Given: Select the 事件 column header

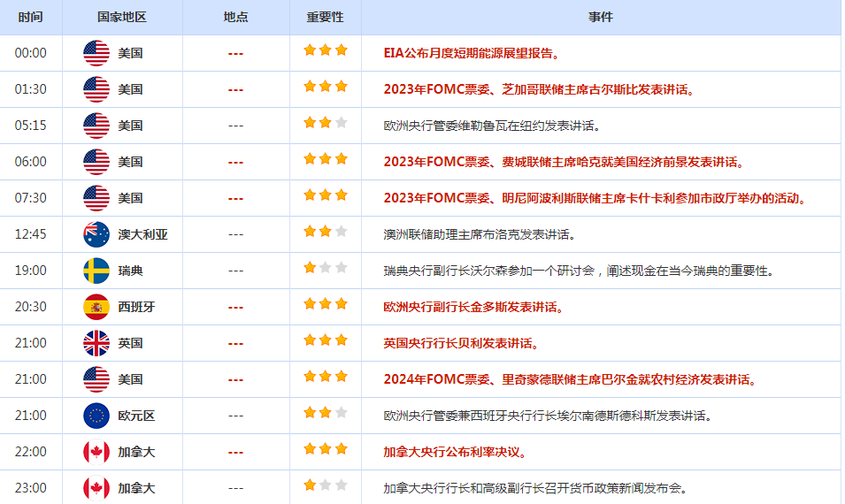Looking at the screenshot, I should tap(601, 17).
